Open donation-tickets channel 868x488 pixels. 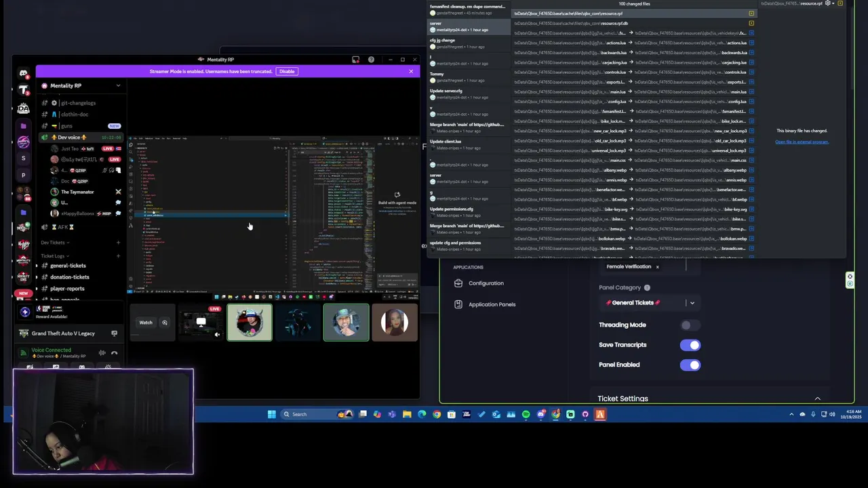point(80,277)
